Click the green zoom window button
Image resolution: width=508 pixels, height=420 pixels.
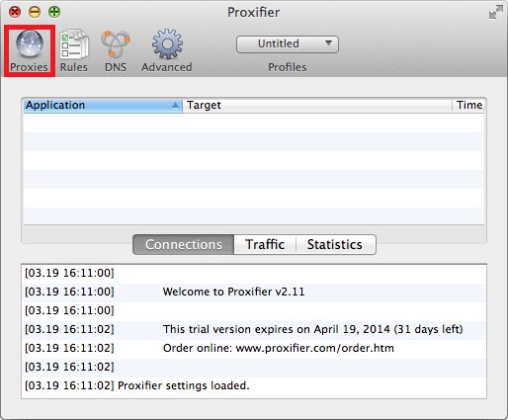[x=54, y=12]
